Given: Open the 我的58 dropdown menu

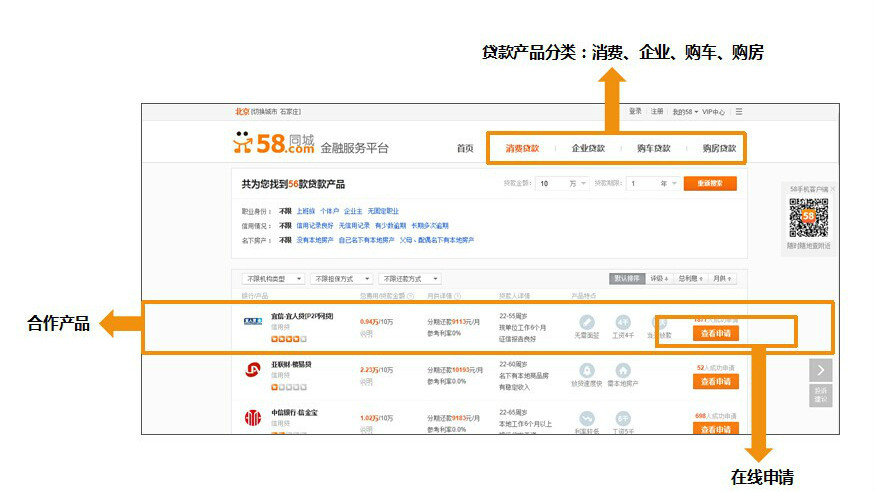Looking at the screenshot, I should (x=685, y=112).
